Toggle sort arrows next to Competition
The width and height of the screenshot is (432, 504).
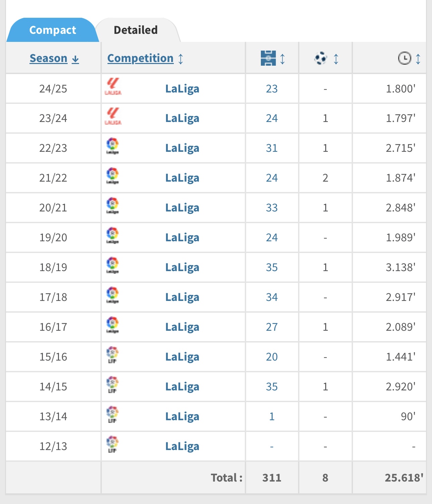(181, 59)
